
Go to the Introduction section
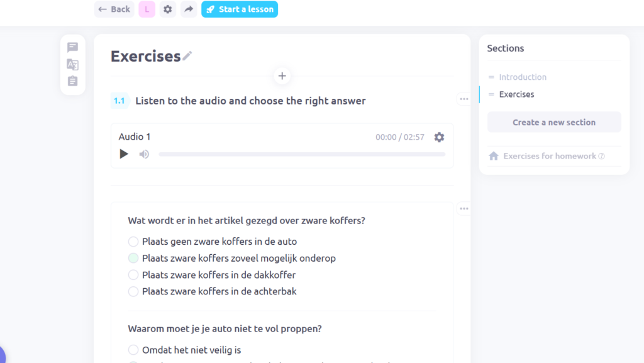point(523,77)
